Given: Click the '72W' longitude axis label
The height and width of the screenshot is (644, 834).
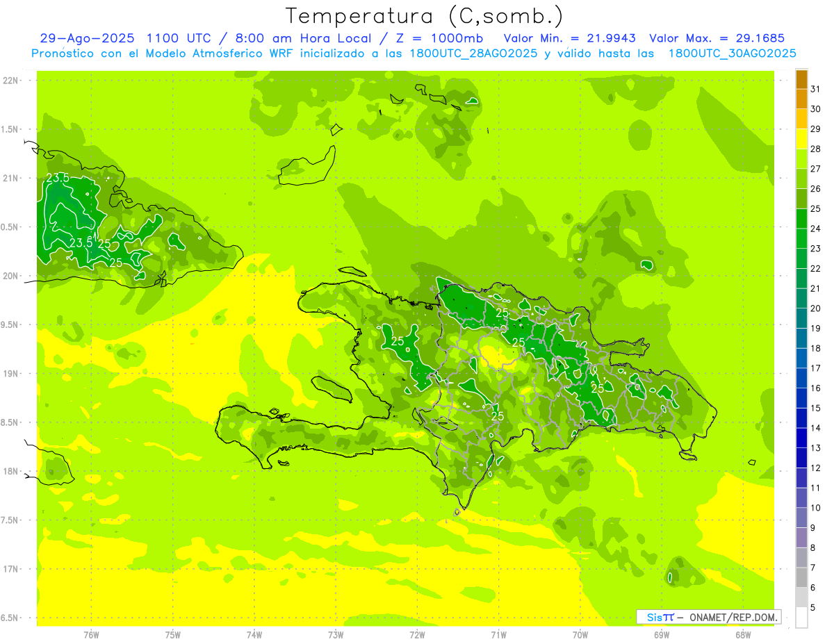Looking at the screenshot, I should pos(417,635).
